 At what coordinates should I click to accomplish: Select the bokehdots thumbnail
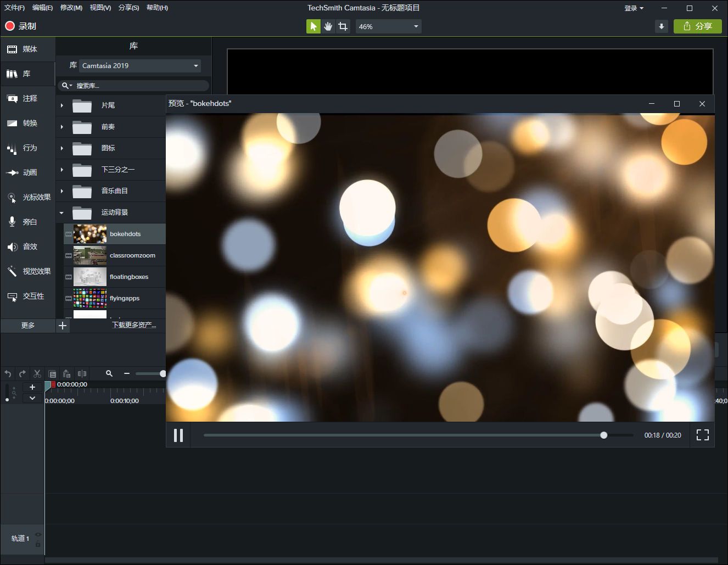[x=90, y=234]
